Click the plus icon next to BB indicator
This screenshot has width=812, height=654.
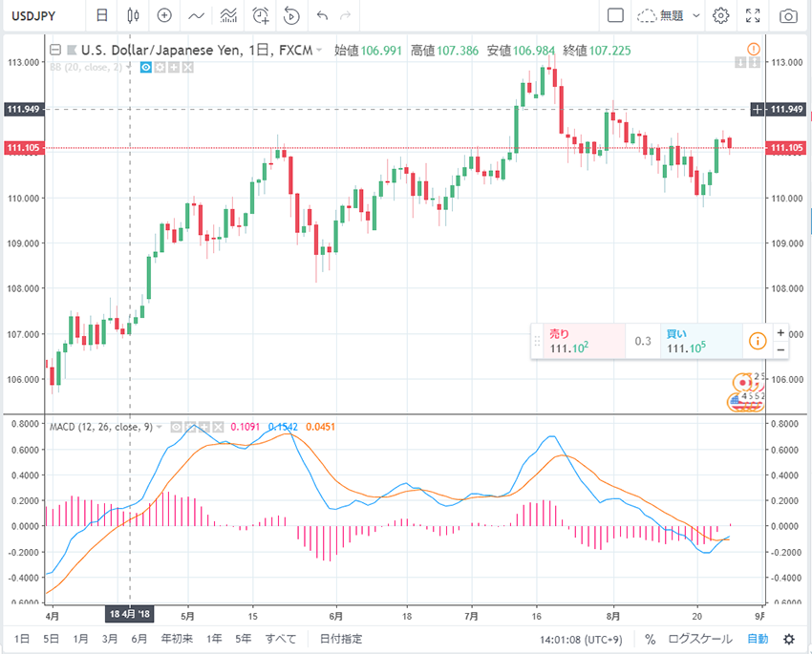174,67
